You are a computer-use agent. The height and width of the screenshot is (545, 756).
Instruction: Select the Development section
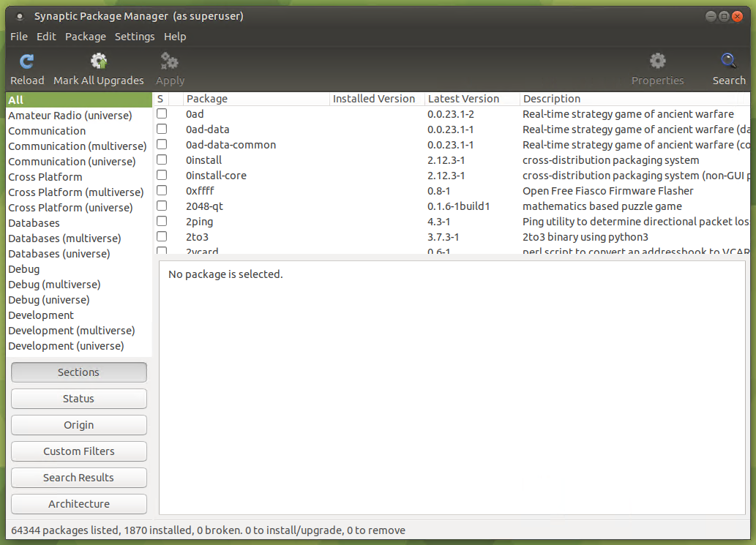click(79, 315)
